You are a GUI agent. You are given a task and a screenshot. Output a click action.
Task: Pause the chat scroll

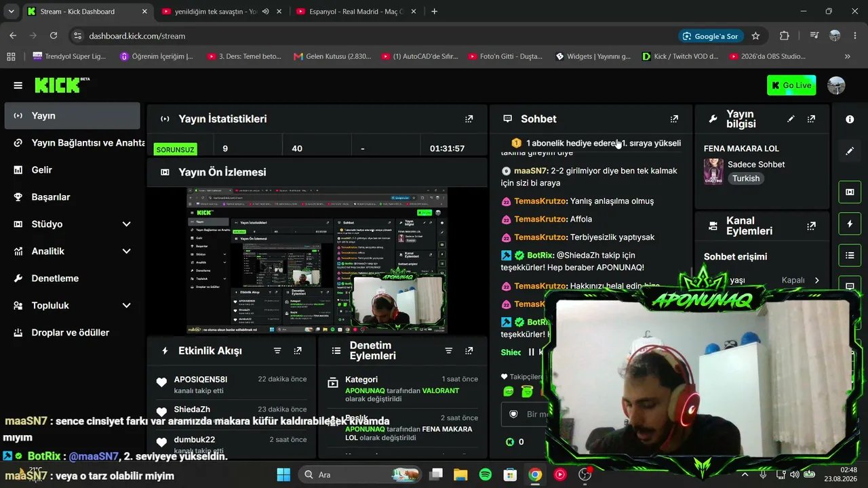(532, 352)
